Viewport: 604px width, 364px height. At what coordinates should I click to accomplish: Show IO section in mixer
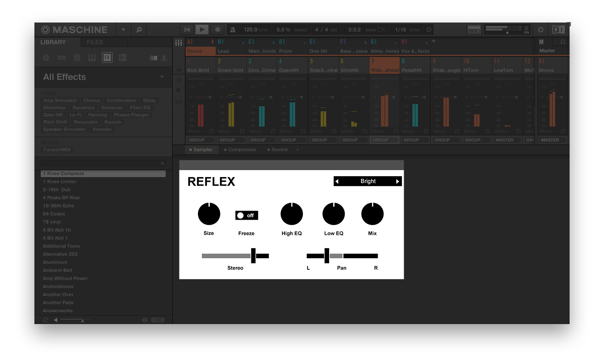click(x=179, y=80)
